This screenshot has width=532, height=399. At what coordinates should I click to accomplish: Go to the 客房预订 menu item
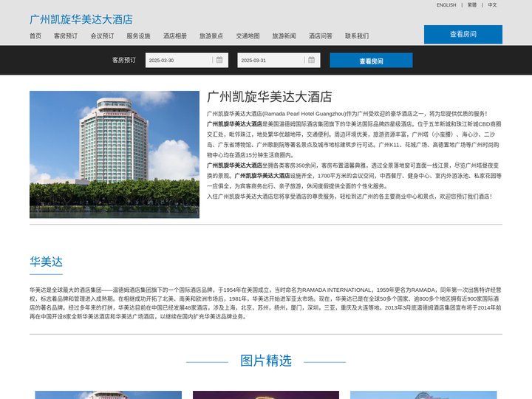coord(66,36)
